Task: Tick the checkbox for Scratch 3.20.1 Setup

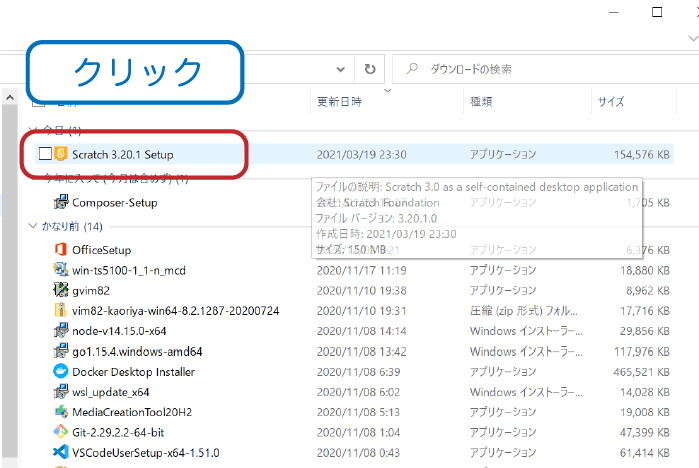Action: [x=45, y=154]
